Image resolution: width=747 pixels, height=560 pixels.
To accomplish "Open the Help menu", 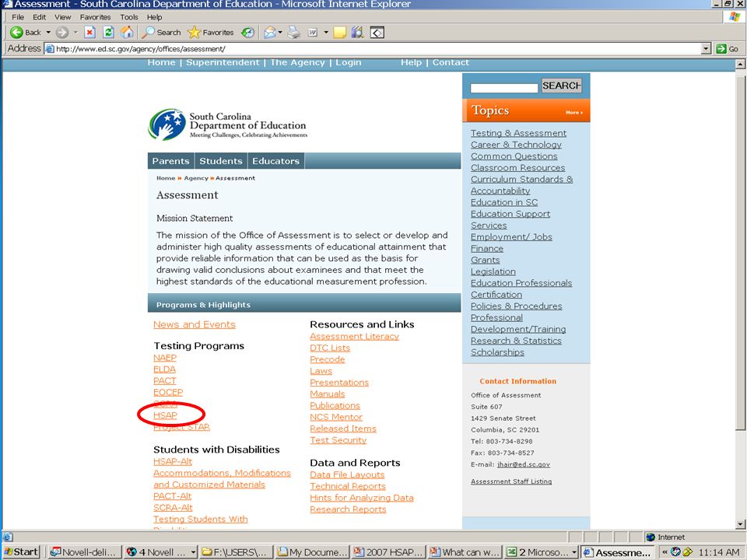I will tap(154, 17).
